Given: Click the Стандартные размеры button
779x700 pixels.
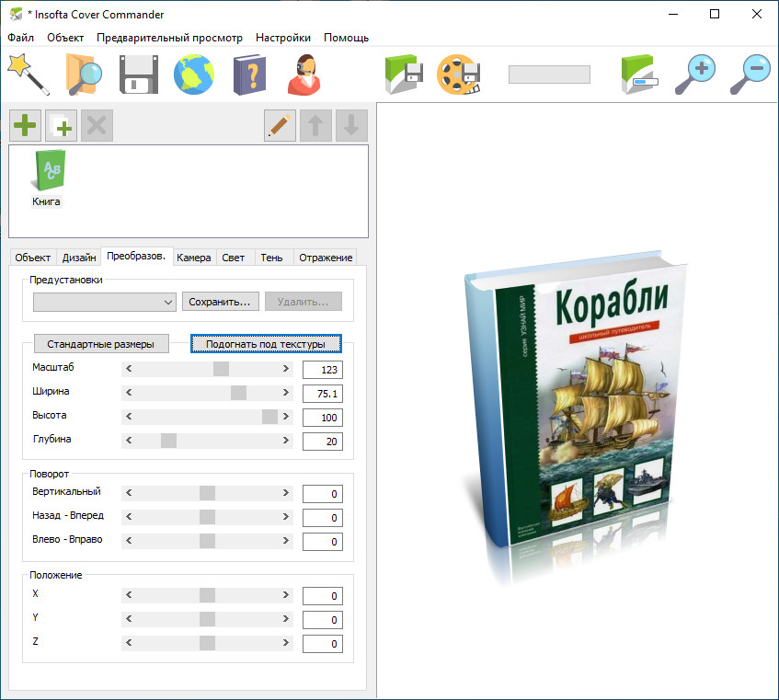Looking at the screenshot, I should 101,344.
